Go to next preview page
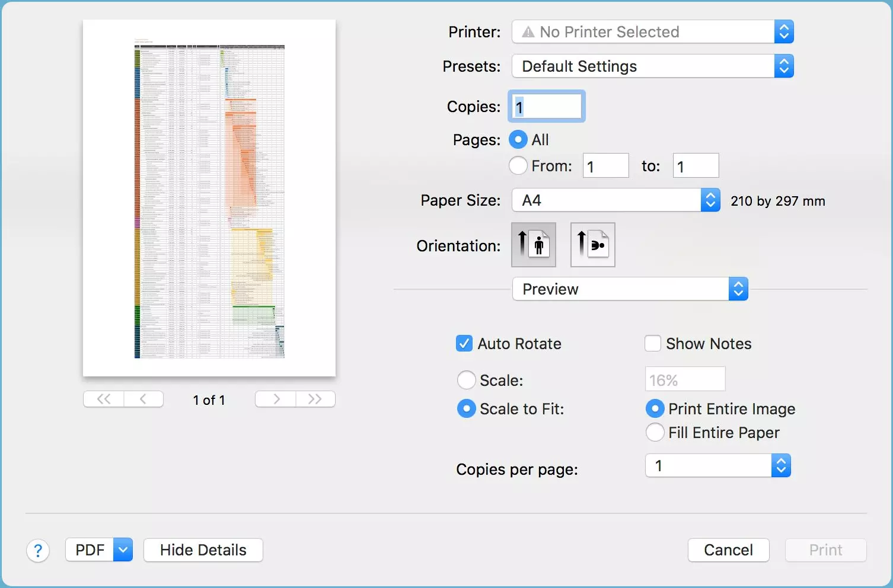The height and width of the screenshot is (588, 893). tap(275, 399)
